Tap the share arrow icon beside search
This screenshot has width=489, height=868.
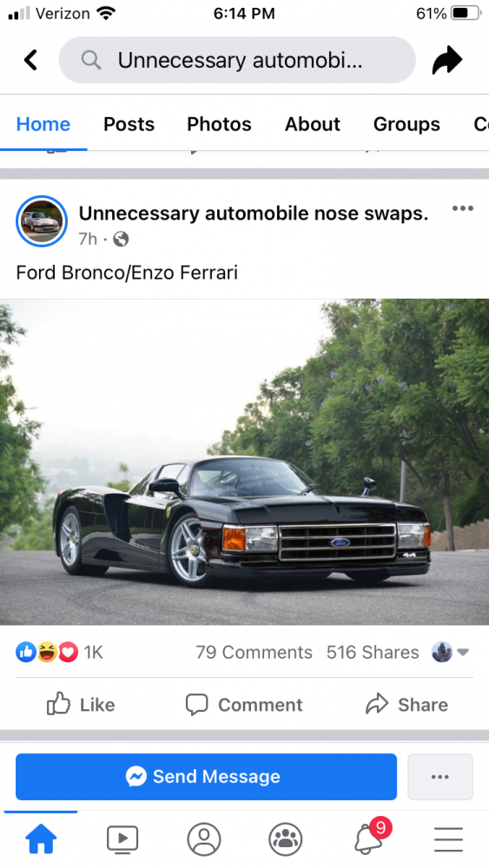click(447, 60)
